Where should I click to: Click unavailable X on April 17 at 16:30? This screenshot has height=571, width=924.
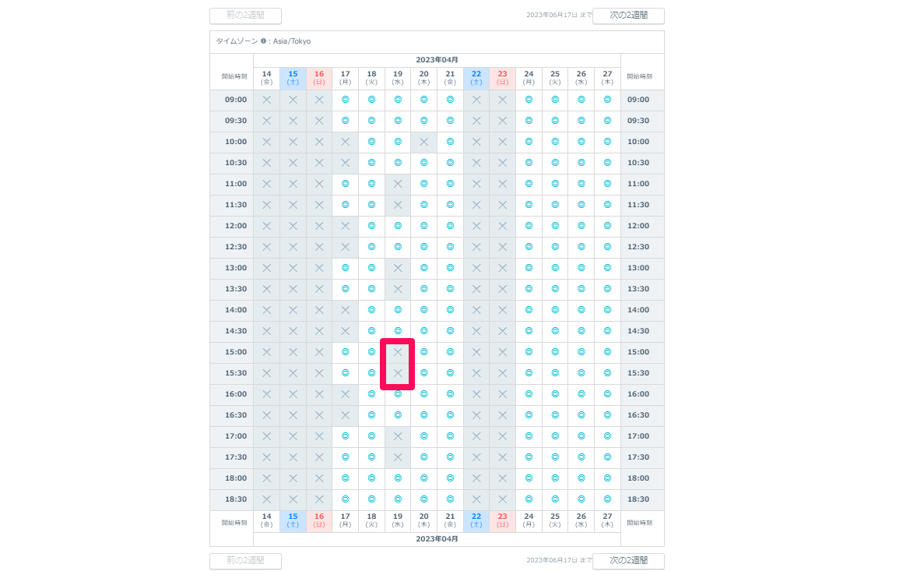pos(346,415)
